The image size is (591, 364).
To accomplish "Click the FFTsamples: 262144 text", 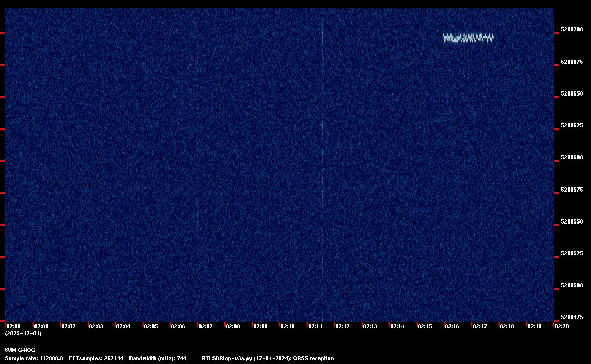I will point(96,358).
